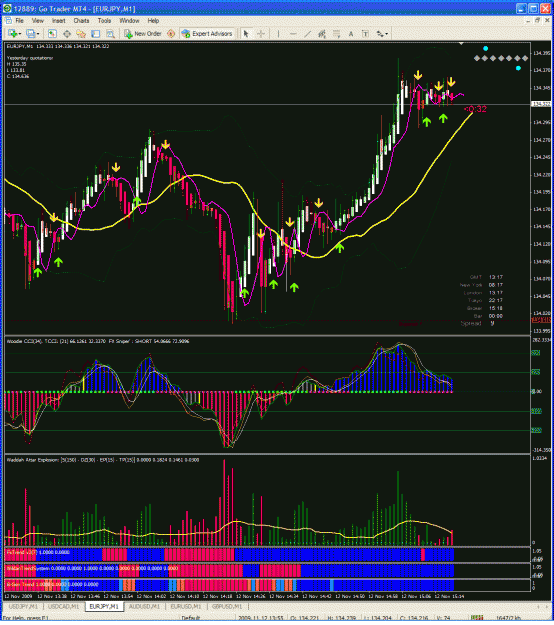Viewport: 554px width, 625px height.
Task: Open the Insert menu
Action: point(59,21)
